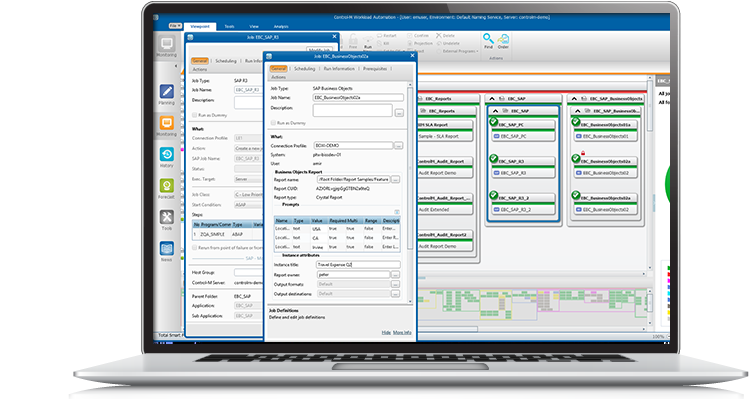Click the Find magnifier icon in ribbon
This screenshot has width=750, height=400.
488,38
